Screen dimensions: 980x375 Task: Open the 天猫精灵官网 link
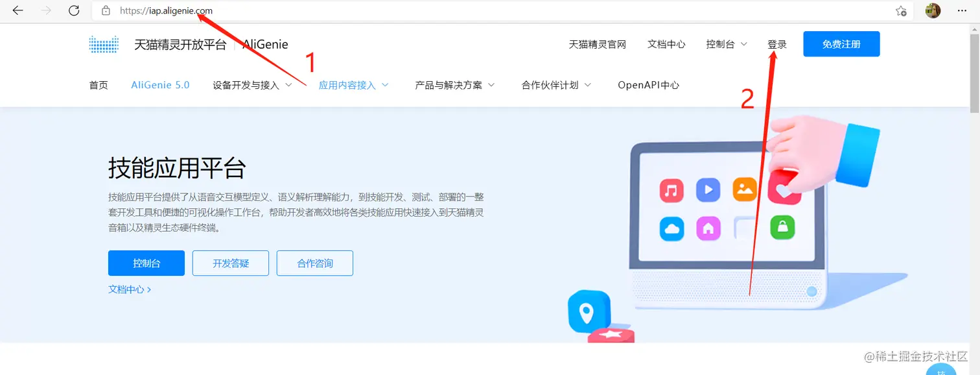coord(598,44)
